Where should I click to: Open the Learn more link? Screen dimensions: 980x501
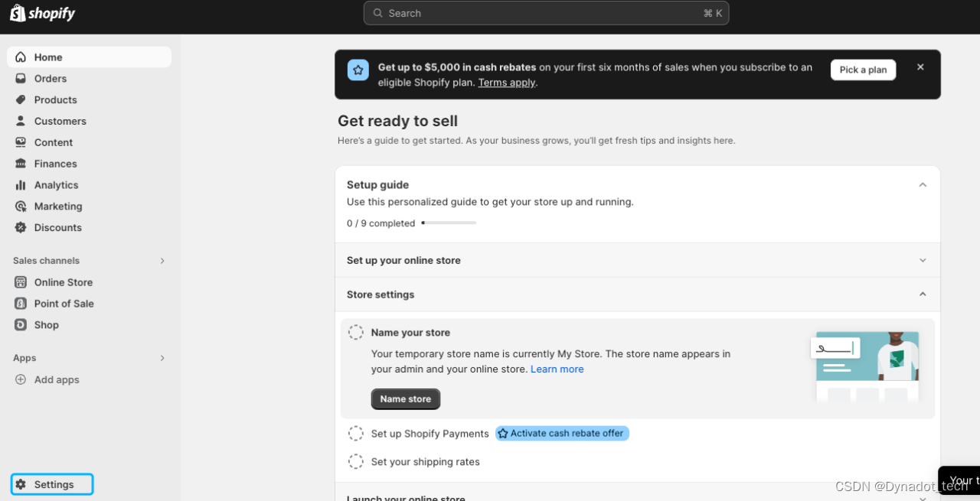tap(557, 369)
